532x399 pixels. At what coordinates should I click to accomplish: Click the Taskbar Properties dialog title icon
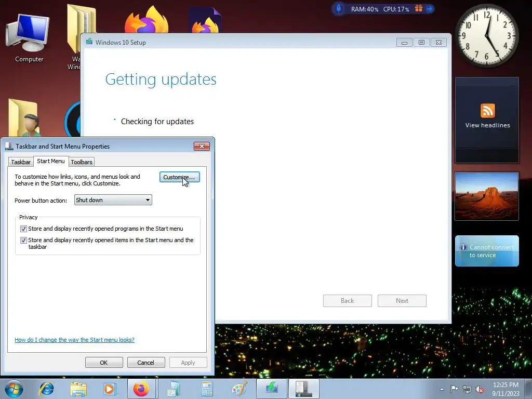pyautogui.click(x=9, y=146)
